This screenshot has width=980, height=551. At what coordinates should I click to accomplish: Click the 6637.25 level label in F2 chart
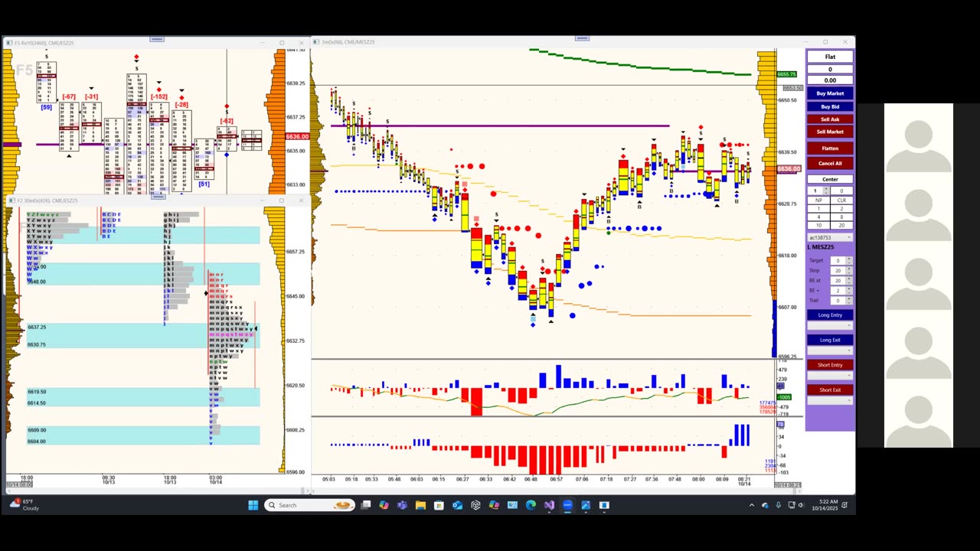click(37, 327)
